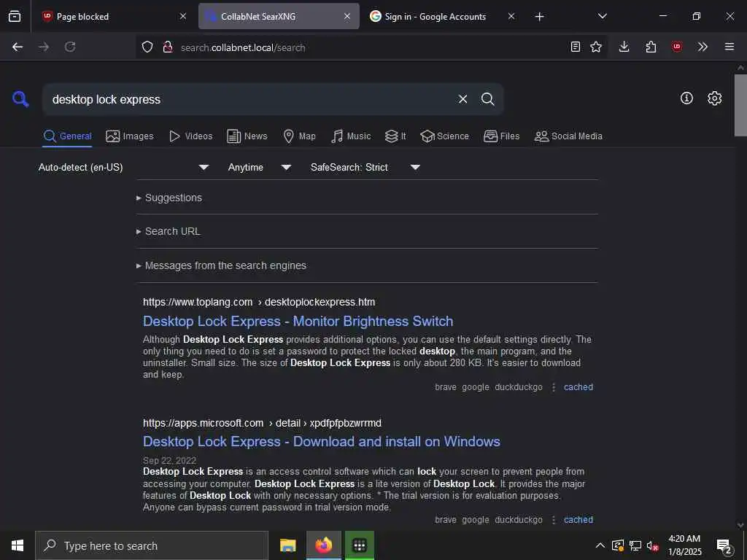Open Desktop Lock Express - Download and install result
The height and width of the screenshot is (560, 747).
coord(321,442)
